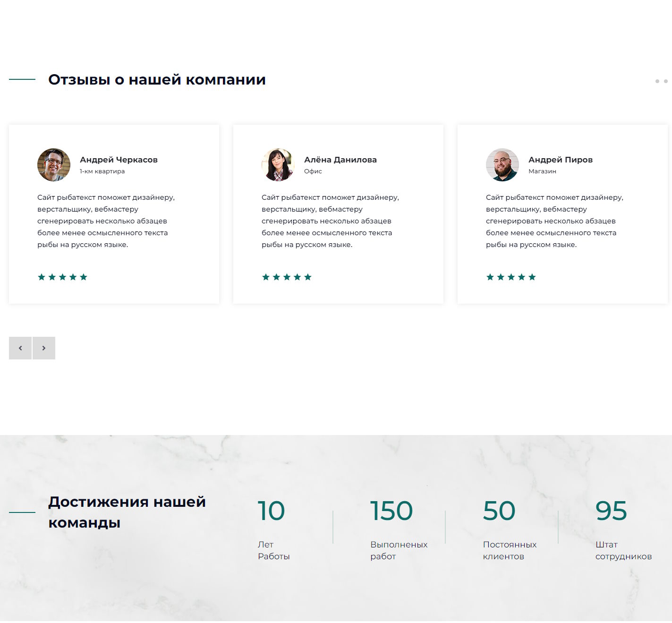The image size is (672, 623).
Task: Select the second carousel pagination dot
Action: click(x=666, y=81)
